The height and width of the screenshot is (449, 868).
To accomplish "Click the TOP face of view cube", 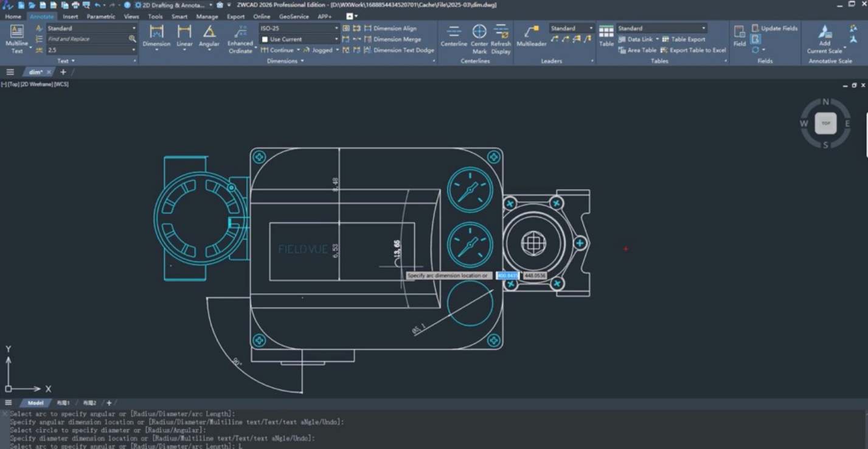I will point(825,124).
